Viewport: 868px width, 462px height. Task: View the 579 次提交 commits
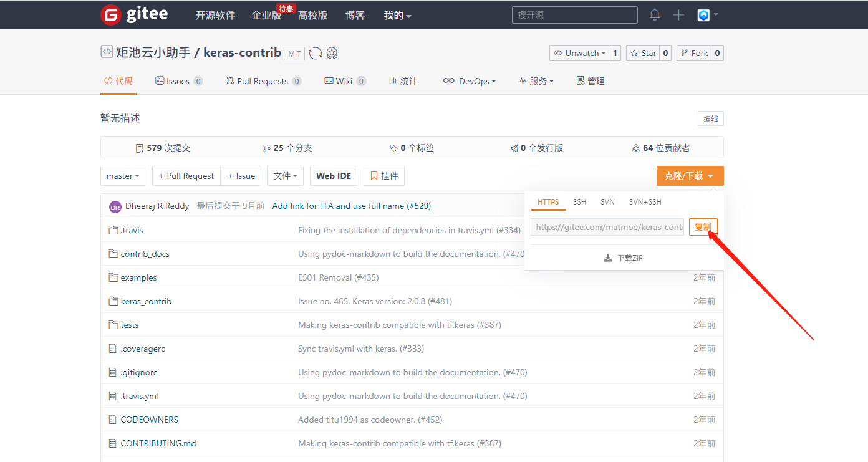tap(163, 148)
